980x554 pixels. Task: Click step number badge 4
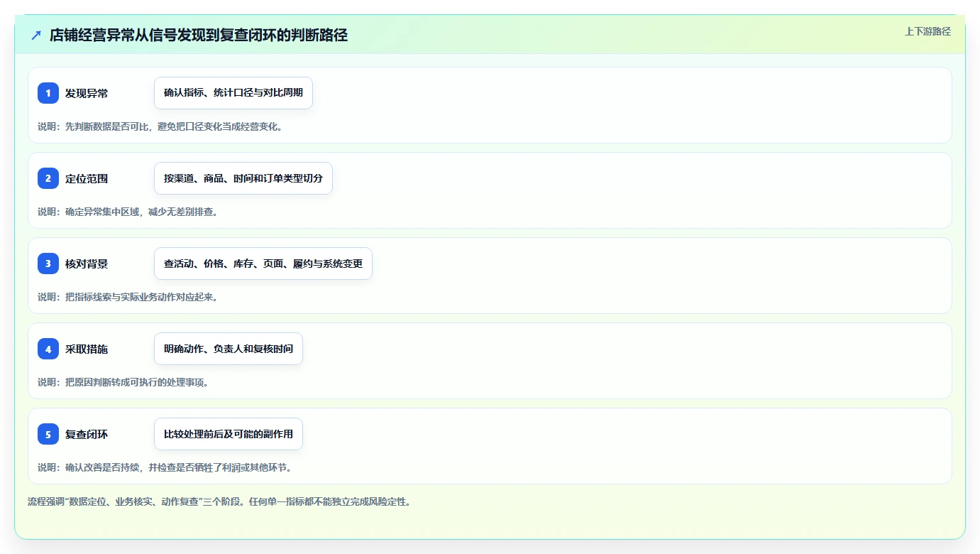point(48,349)
